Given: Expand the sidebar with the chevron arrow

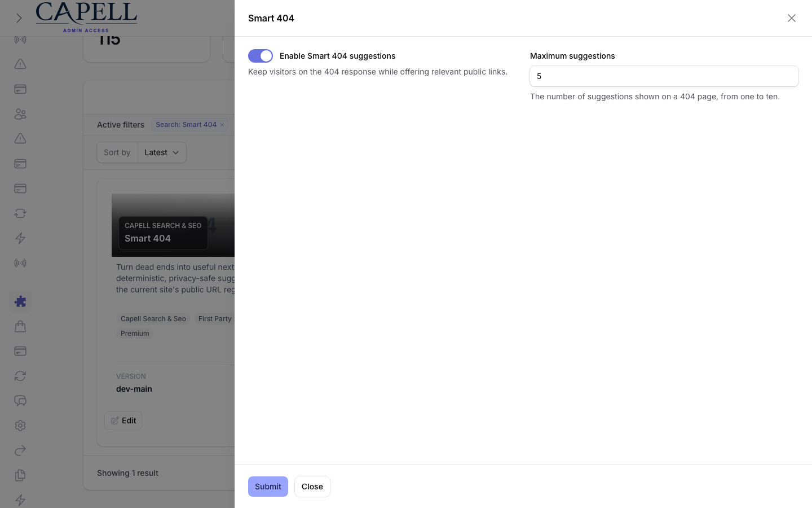Looking at the screenshot, I should (19, 18).
